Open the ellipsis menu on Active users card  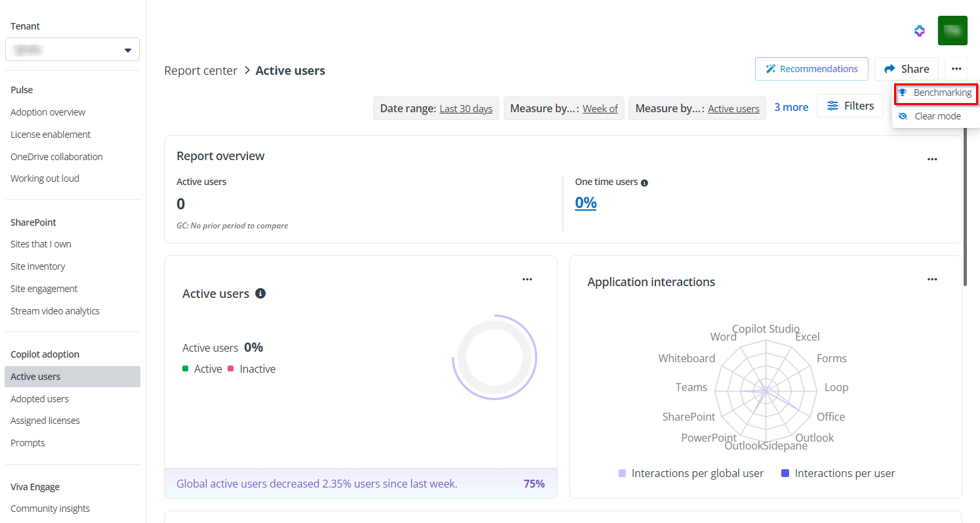(527, 279)
